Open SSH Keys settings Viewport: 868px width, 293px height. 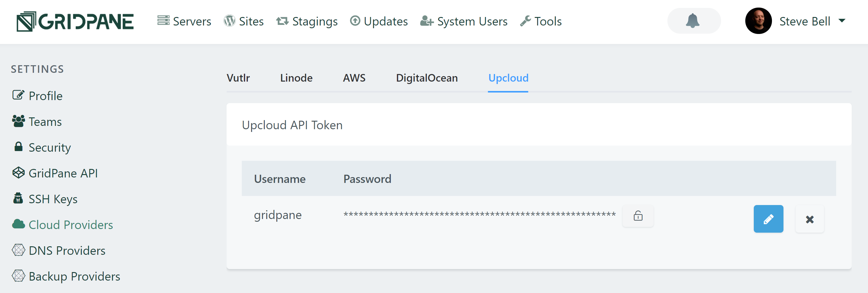(45, 199)
